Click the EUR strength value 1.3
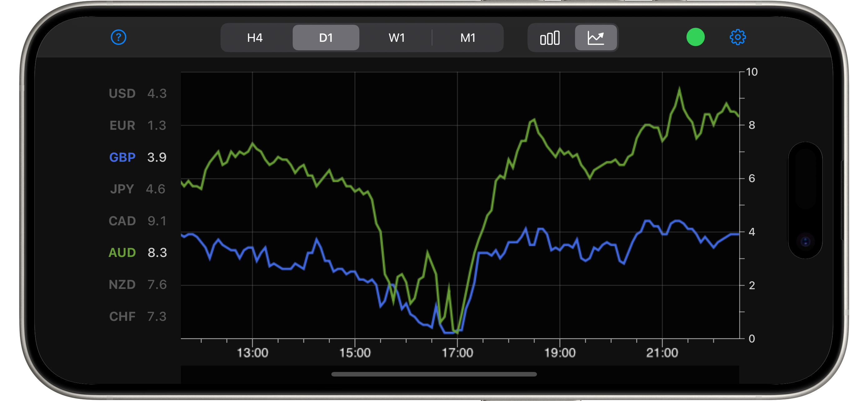The image size is (868, 401). [x=157, y=125]
